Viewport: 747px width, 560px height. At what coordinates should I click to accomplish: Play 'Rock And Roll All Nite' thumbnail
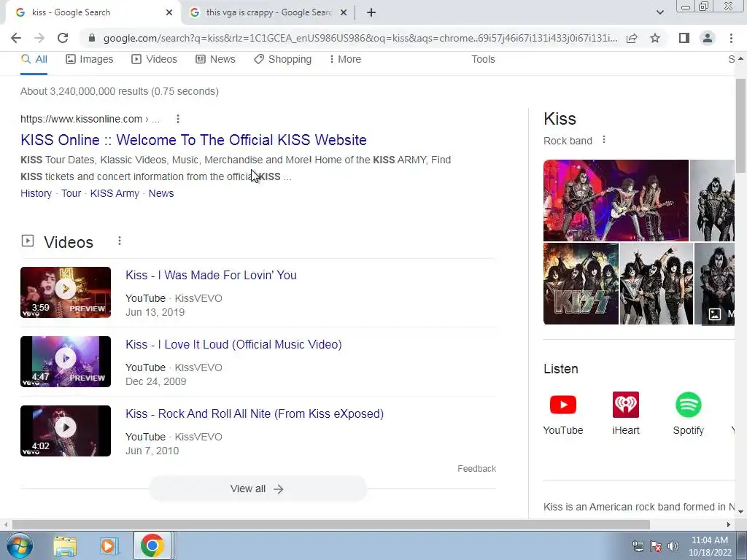[66, 431]
